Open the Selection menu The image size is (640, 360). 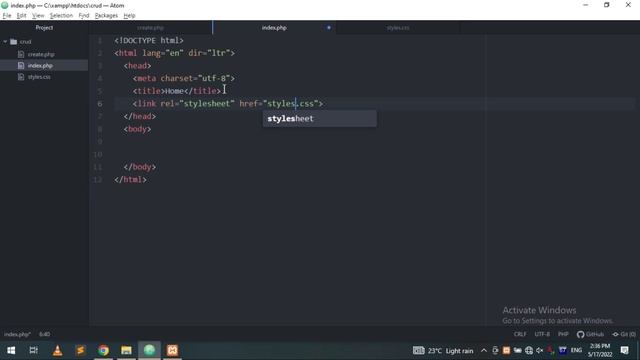[61, 16]
